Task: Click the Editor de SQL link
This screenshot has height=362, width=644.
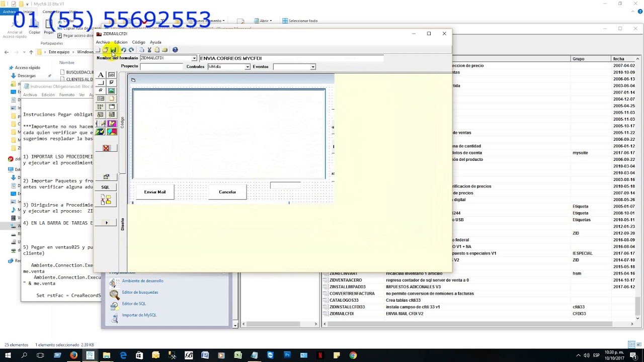Action: 134,304
